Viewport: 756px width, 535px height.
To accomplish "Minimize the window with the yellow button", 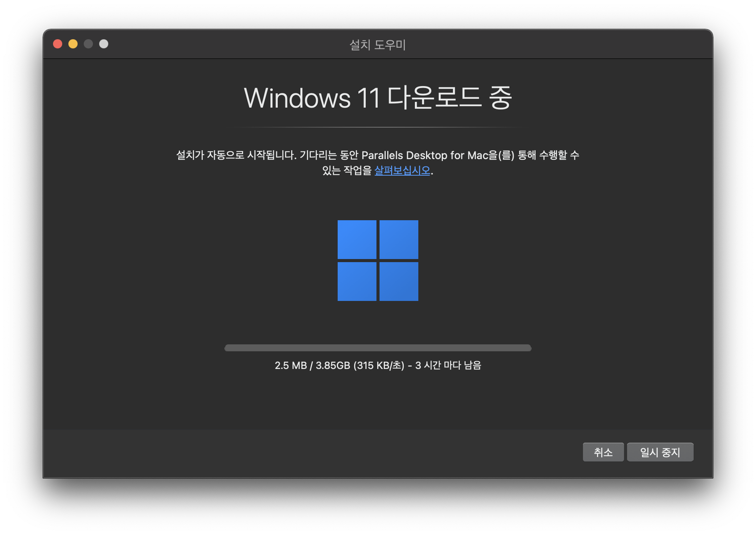I will click(x=73, y=44).
